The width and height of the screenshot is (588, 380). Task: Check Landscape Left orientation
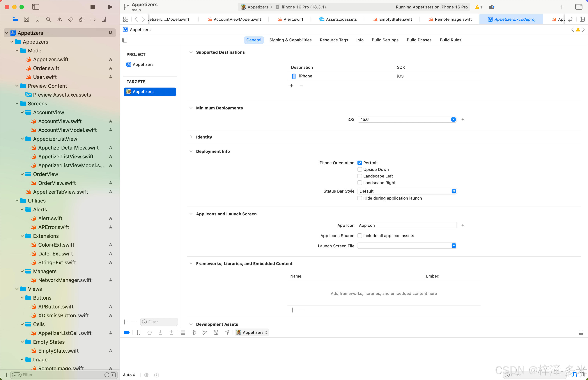[x=359, y=176]
